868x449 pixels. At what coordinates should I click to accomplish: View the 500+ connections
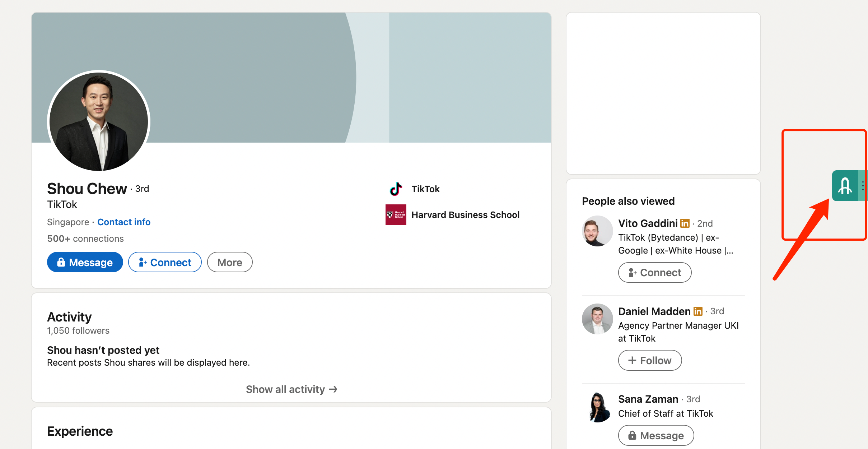click(85, 239)
